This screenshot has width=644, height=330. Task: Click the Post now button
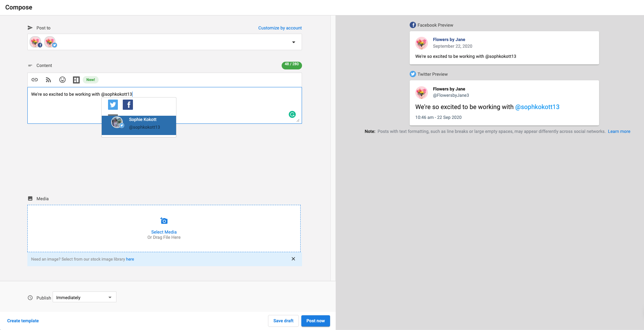tap(316, 321)
